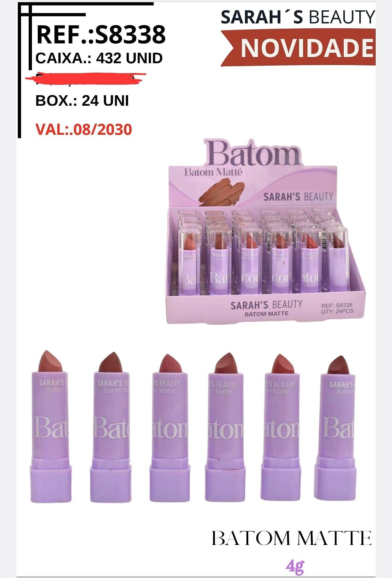Screen dimensions: 392x578
Task: Select the first lipstick in the bottom row
Action: [50, 427]
